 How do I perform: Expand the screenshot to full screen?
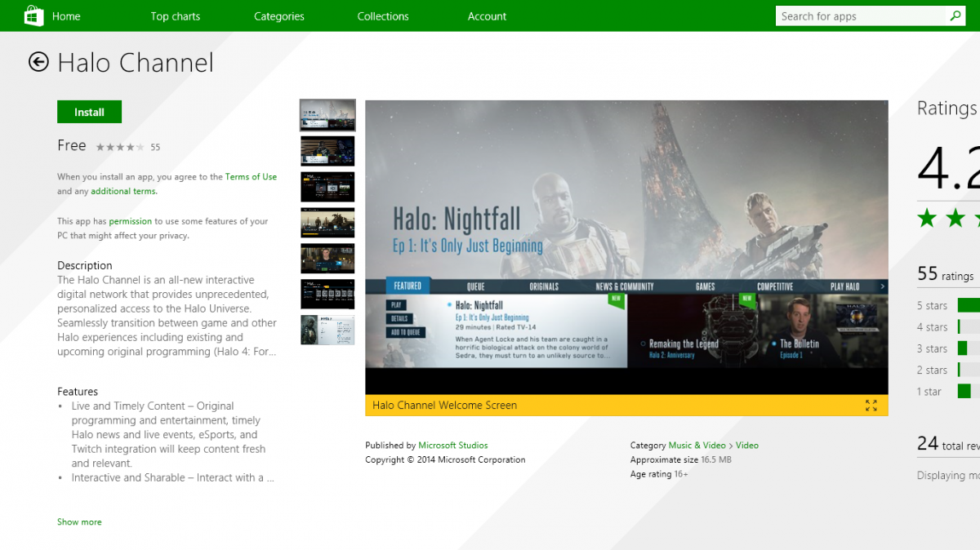(x=871, y=406)
